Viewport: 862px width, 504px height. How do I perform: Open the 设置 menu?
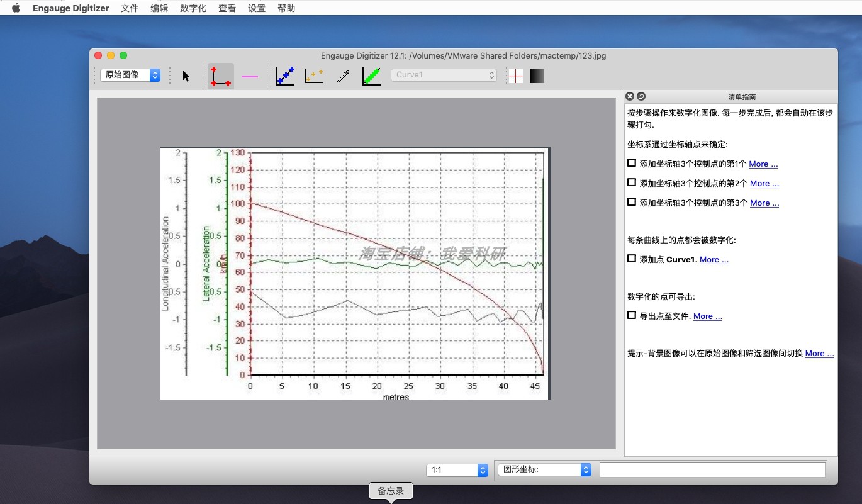point(257,8)
